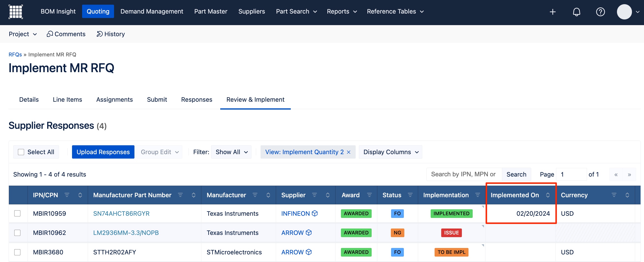Click Supplier column sort icon
The height and width of the screenshot is (262, 644).
coord(328,195)
